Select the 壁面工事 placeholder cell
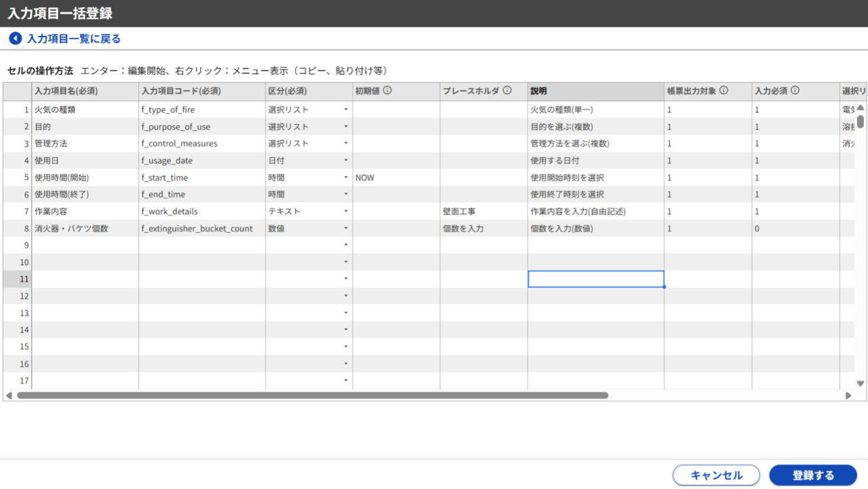 [483, 211]
